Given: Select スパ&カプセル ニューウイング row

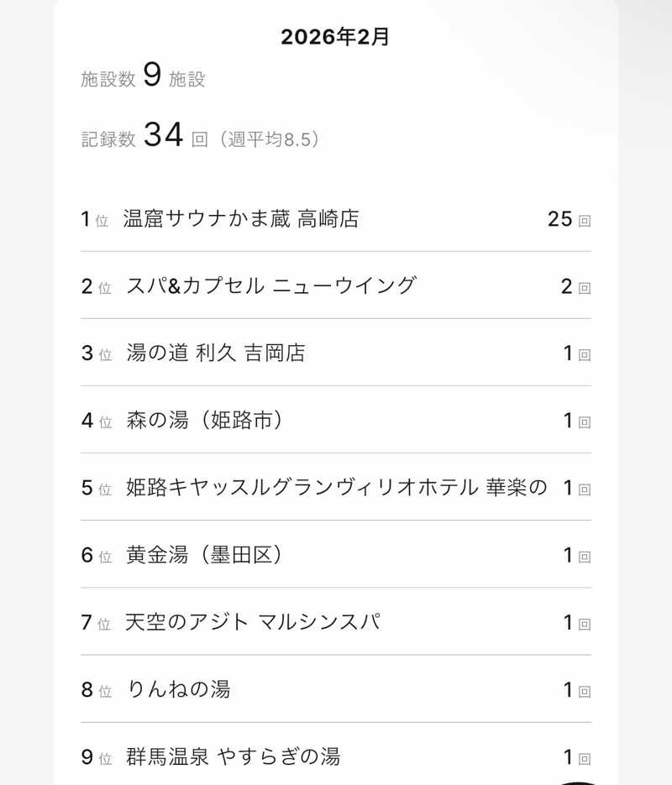Looking at the screenshot, I should [x=335, y=285].
